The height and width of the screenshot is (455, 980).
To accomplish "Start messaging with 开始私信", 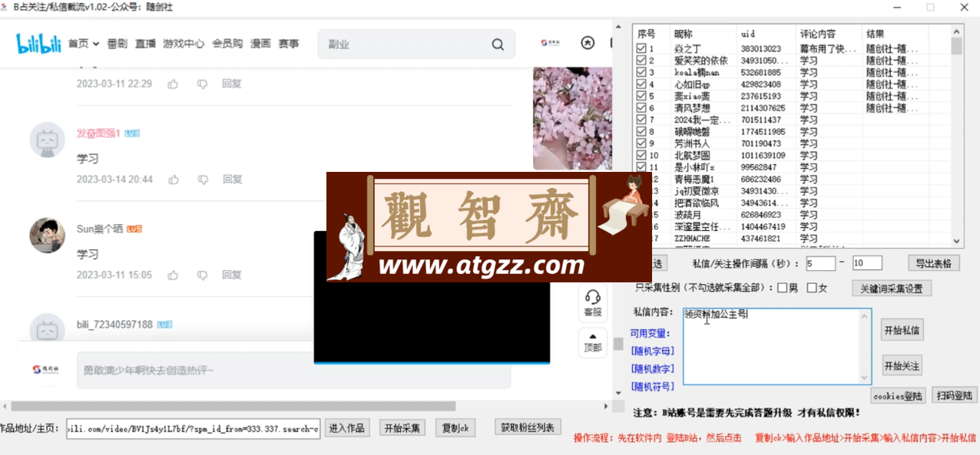I will [902, 331].
